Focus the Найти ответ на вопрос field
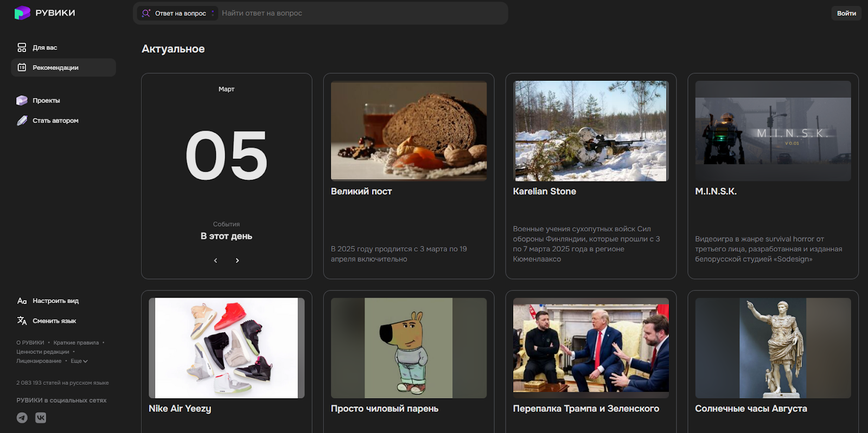This screenshot has height=433, width=868. 362,13
